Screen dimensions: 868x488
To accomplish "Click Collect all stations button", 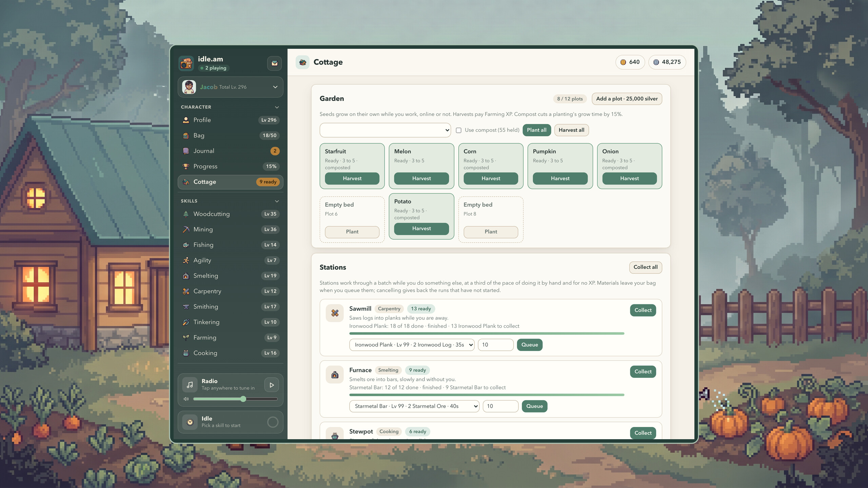I will (646, 267).
